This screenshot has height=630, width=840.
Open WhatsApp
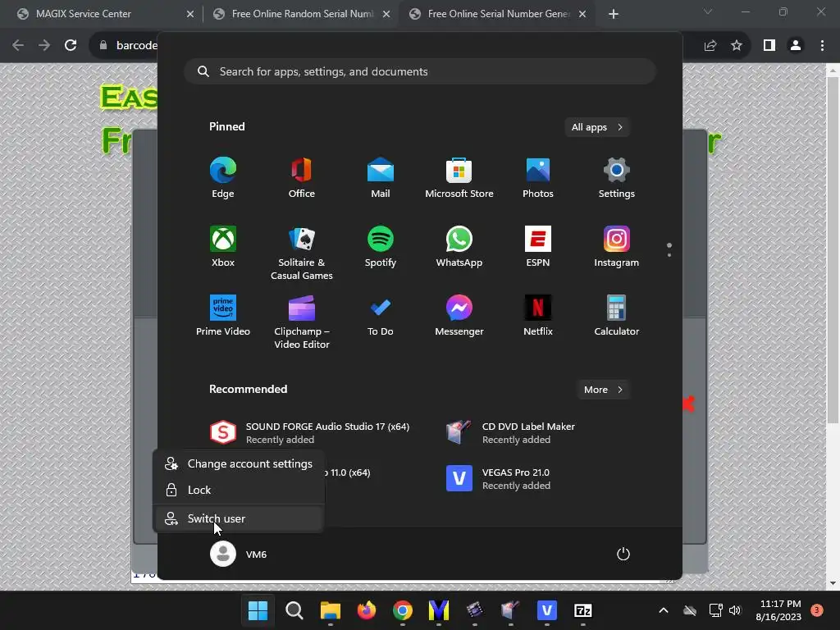(459, 246)
